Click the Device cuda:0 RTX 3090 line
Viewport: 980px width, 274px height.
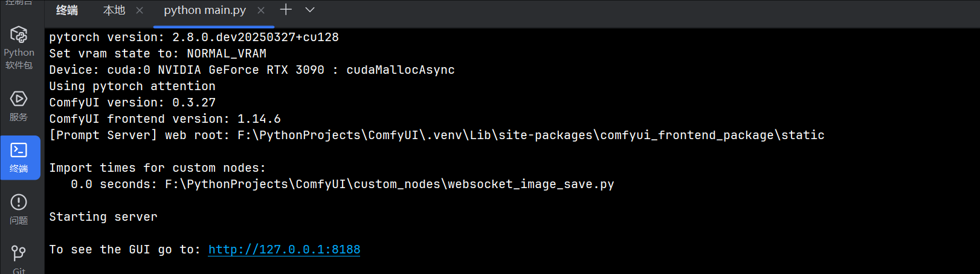pyautogui.click(x=252, y=70)
